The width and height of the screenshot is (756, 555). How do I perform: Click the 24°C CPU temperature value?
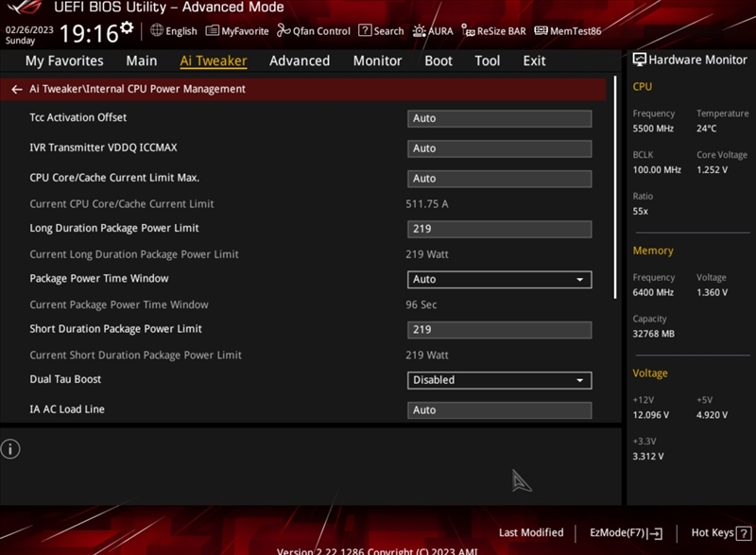pyautogui.click(x=706, y=129)
